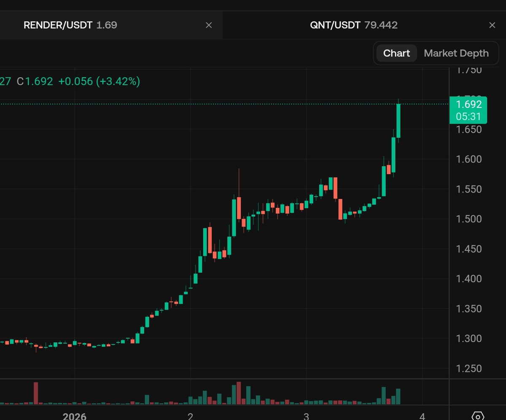
Task: Click the 1.400 price axis label
Action: 469,279
